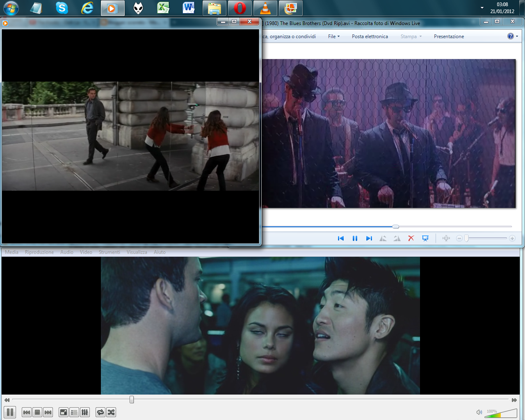Open the VLC Strumenti menu
The width and height of the screenshot is (525, 420).
110,252
